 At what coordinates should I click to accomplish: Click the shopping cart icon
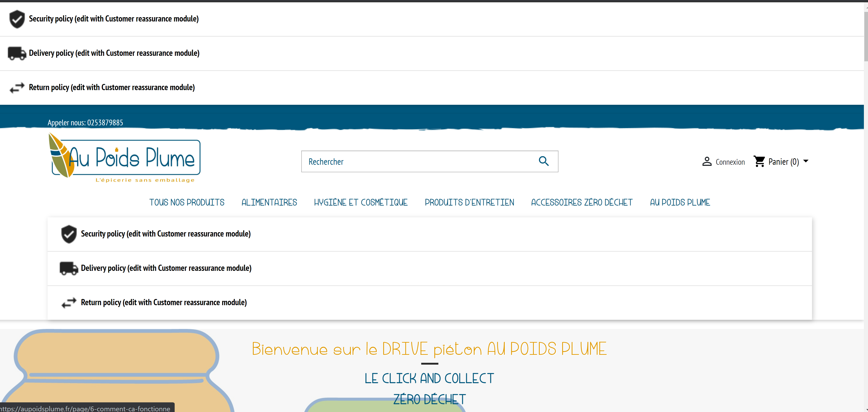click(759, 162)
